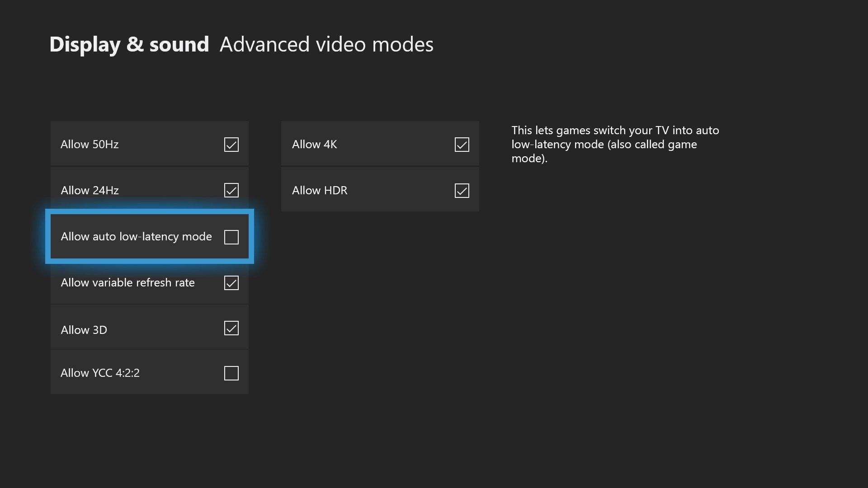Screen dimensions: 868x488
Task: Enable Allow auto low-latency mode checkbox
Action: pyautogui.click(x=231, y=237)
